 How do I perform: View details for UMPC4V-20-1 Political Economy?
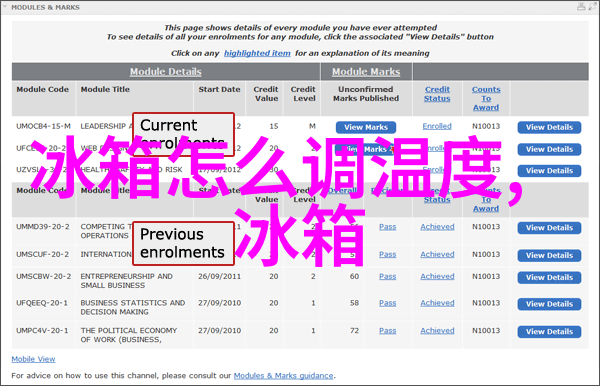coord(549,332)
